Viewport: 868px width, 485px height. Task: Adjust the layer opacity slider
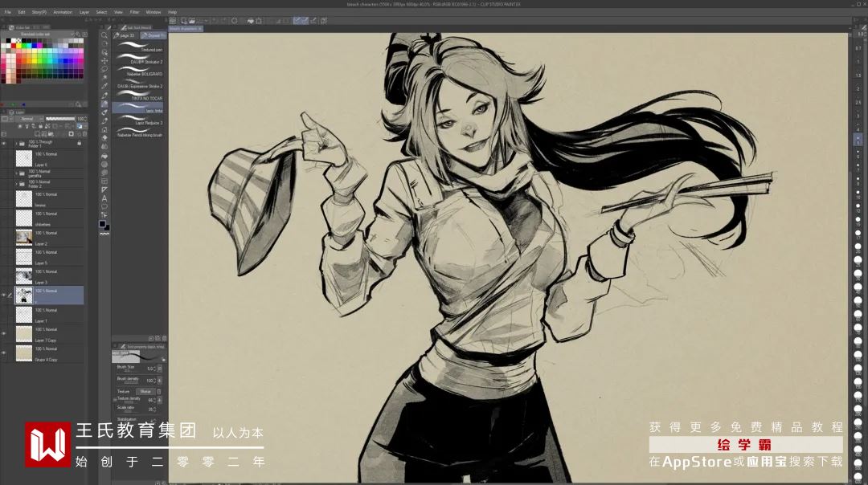coord(60,118)
